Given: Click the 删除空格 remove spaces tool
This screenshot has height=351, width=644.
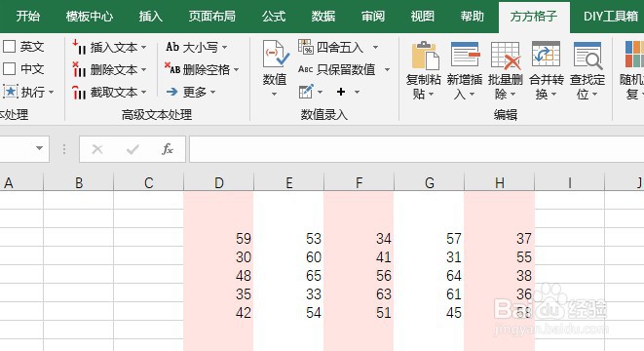Looking at the screenshot, I should pyautogui.click(x=202, y=69).
